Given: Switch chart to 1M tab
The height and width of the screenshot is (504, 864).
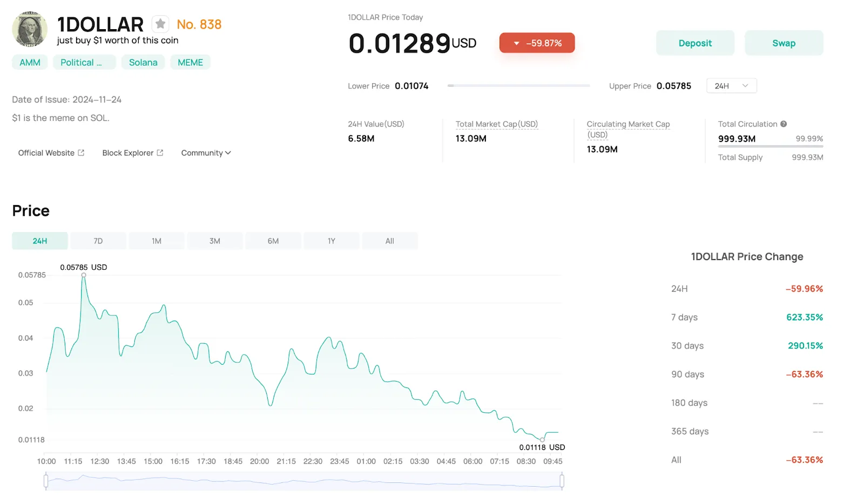Looking at the screenshot, I should [x=157, y=241].
